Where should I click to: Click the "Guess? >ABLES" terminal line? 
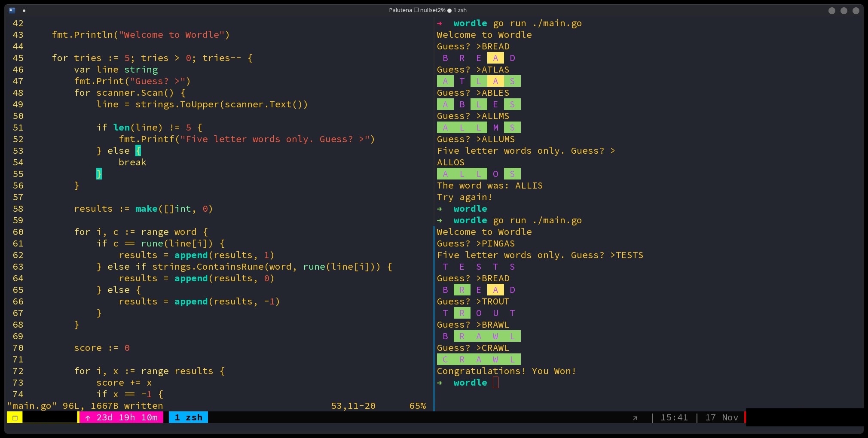[x=473, y=93]
